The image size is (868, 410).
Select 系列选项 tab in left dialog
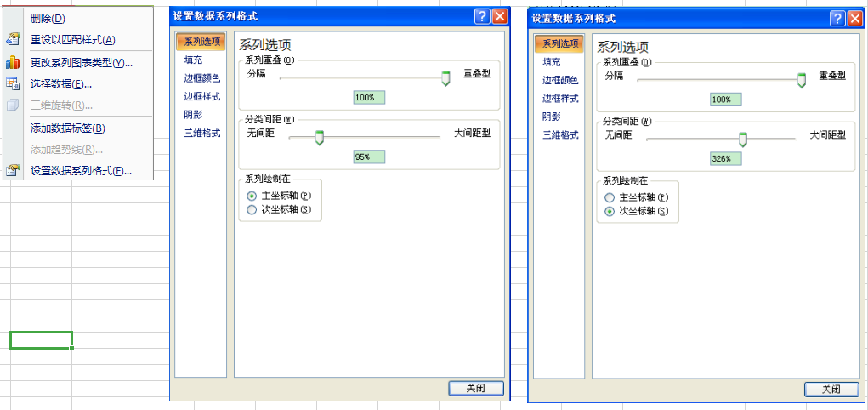tap(201, 43)
